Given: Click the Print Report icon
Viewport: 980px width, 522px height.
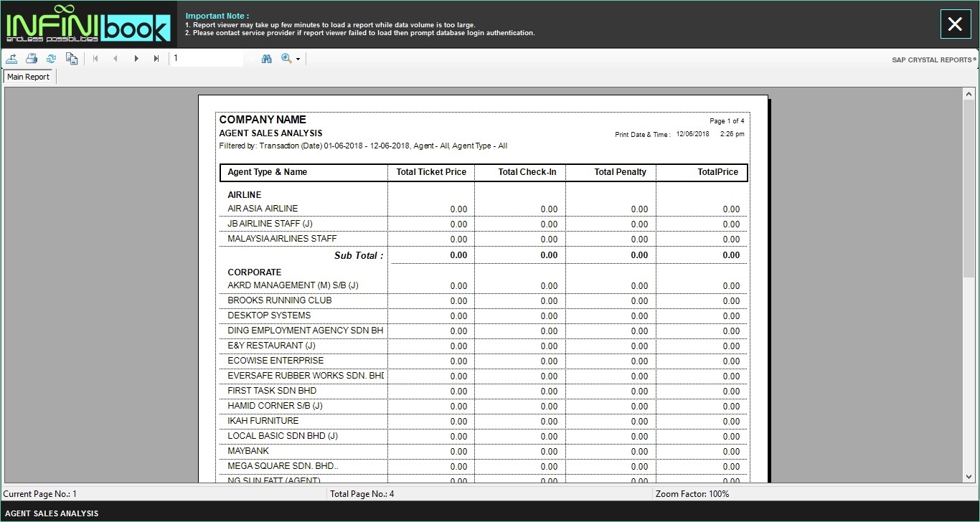Looking at the screenshot, I should 32,59.
